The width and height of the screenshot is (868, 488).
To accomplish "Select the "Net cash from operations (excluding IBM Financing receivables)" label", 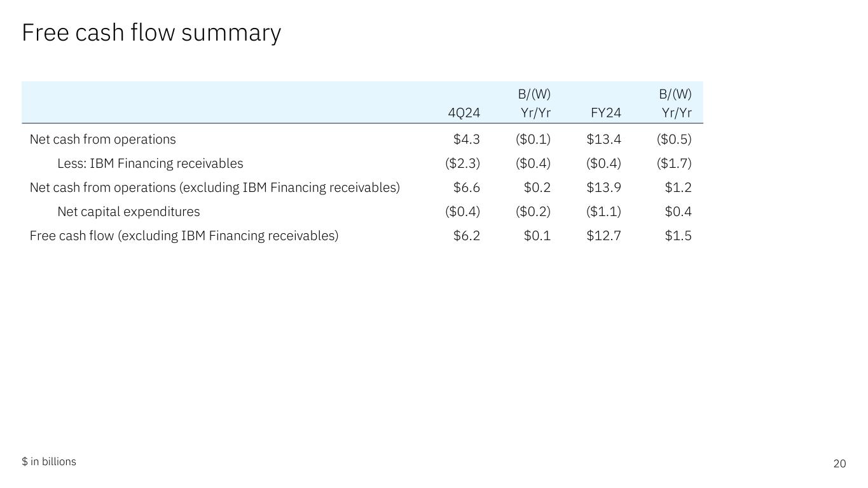I will click(214, 187).
